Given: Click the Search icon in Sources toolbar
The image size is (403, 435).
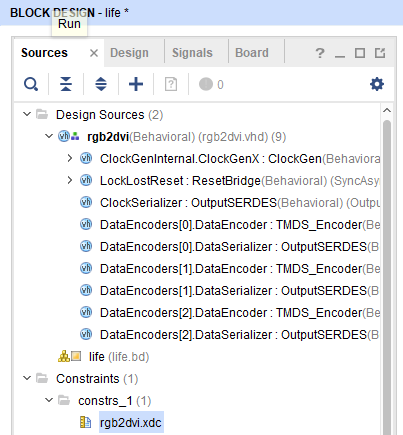Looking at the screenshot, I should click(x=31, y=84).
